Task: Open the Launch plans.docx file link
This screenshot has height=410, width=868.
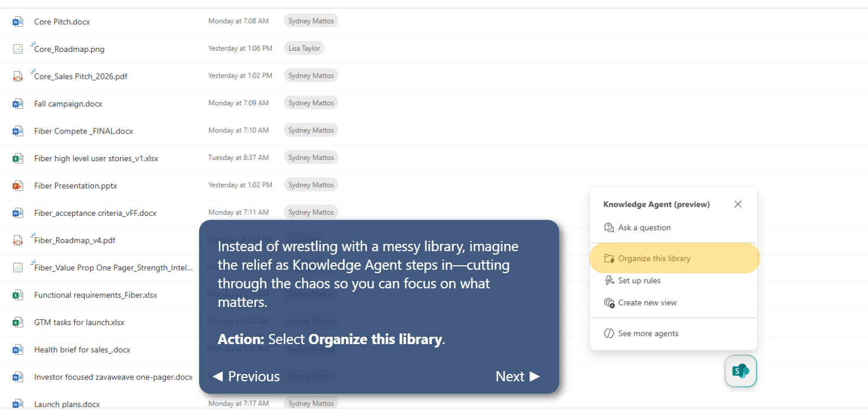Action: [66, 403]
